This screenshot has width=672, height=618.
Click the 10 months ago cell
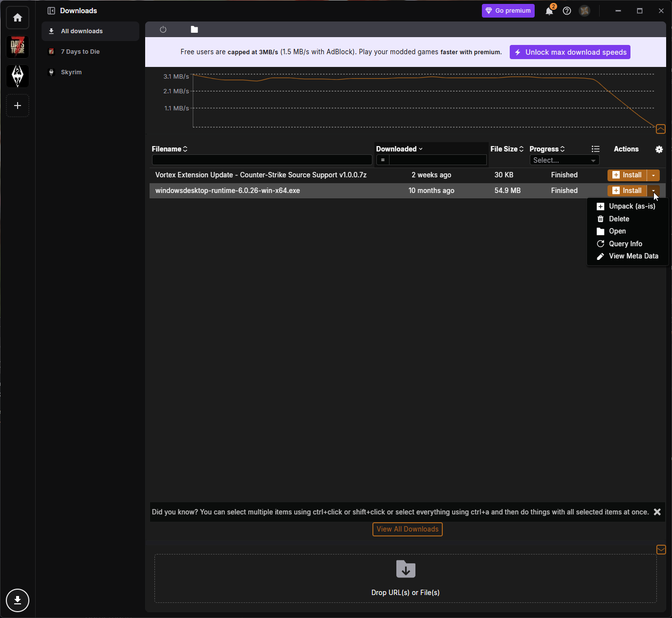[x=432, y=191]
